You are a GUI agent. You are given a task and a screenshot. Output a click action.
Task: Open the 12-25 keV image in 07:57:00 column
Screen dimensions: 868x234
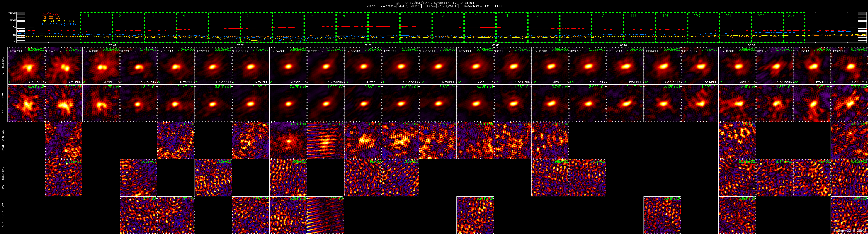click(x=400, y=140)
